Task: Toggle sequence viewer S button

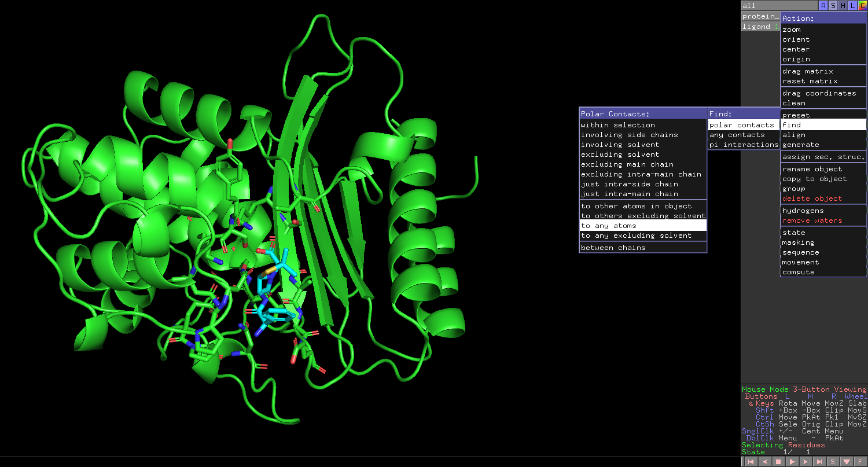Action: pyautogui.click(x=833, y=462)
